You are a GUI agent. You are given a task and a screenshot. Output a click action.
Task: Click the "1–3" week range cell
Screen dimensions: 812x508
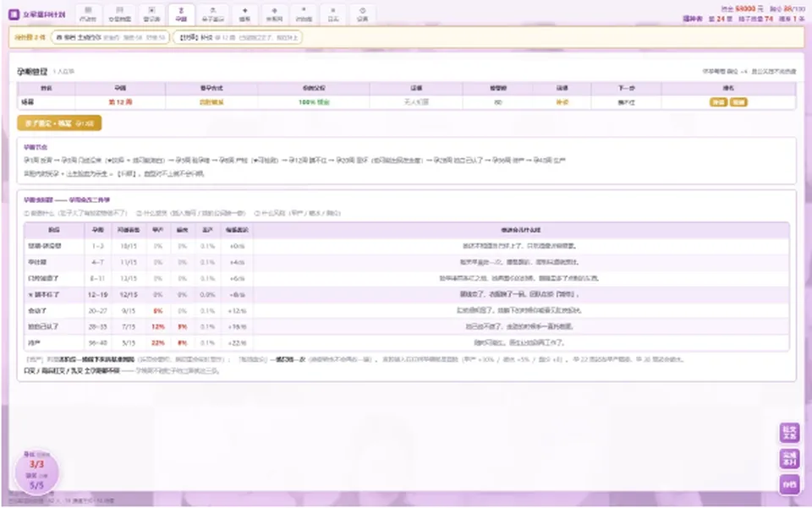(98, 246)
